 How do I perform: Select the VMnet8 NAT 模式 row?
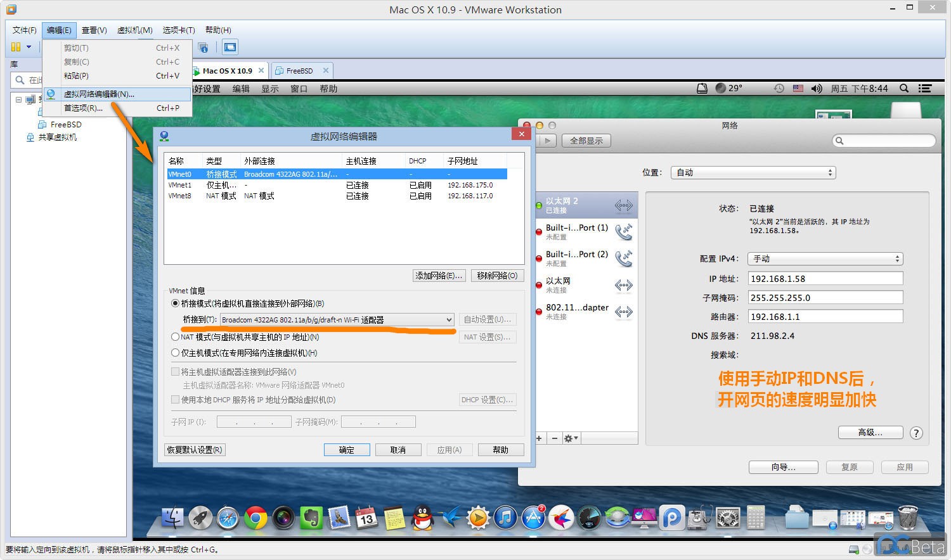tap(337, 196)
